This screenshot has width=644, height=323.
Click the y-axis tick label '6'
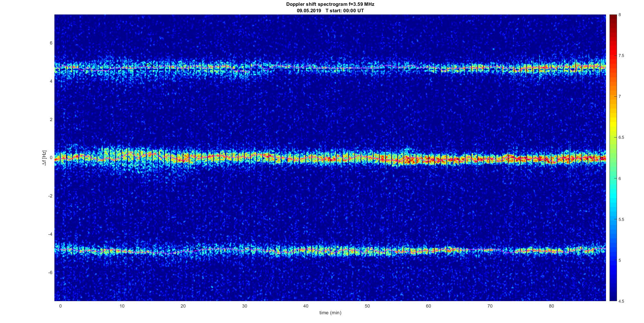(51, 43)
